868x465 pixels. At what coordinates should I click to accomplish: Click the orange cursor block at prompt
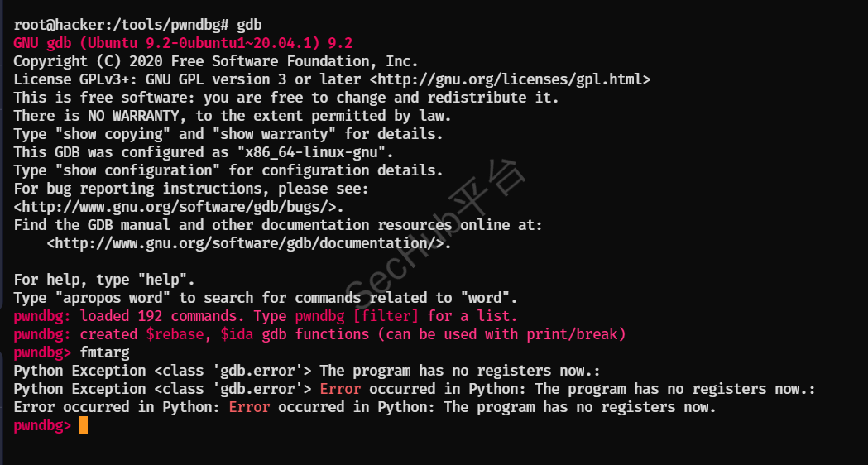[84, 425]
